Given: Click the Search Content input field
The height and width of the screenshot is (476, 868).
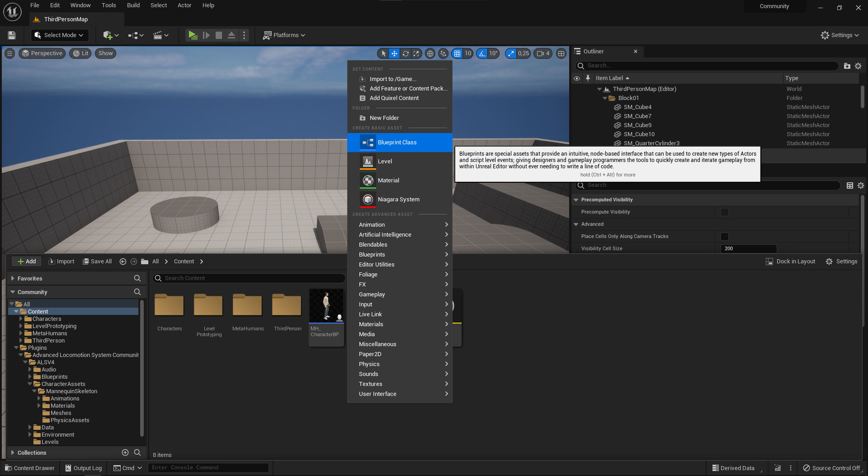Looking at the screenshot, I should coord(249,278).
